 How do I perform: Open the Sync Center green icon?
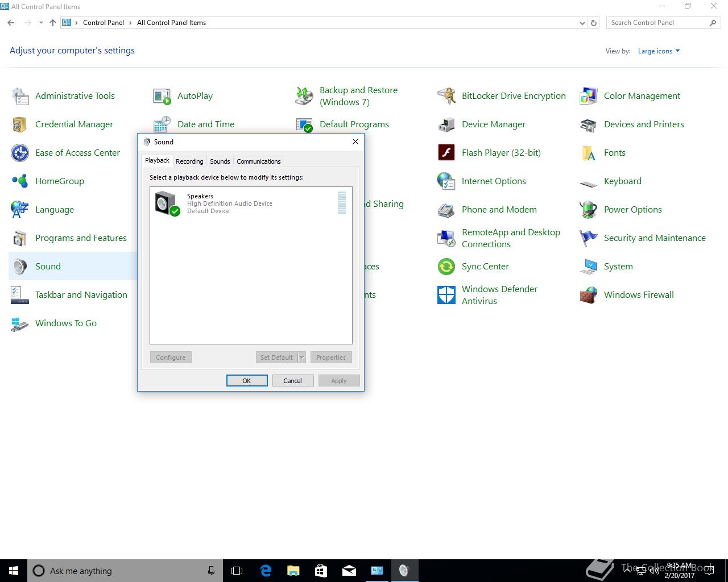[446, 267]
